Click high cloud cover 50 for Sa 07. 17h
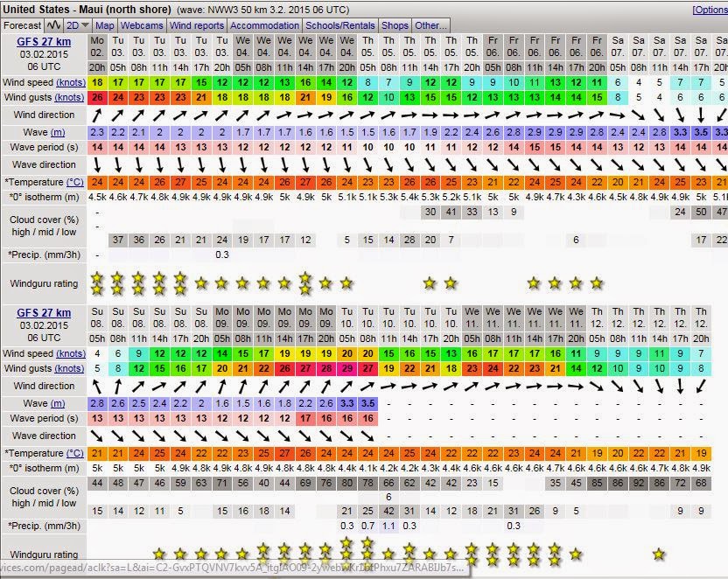The width and height of the screenshot is (728, 579). (x=701, y=212)
